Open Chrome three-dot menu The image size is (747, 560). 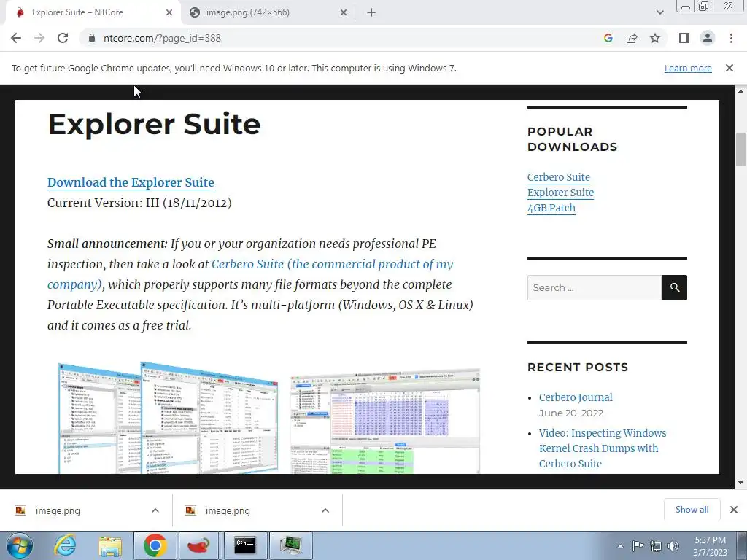(731, 38)
